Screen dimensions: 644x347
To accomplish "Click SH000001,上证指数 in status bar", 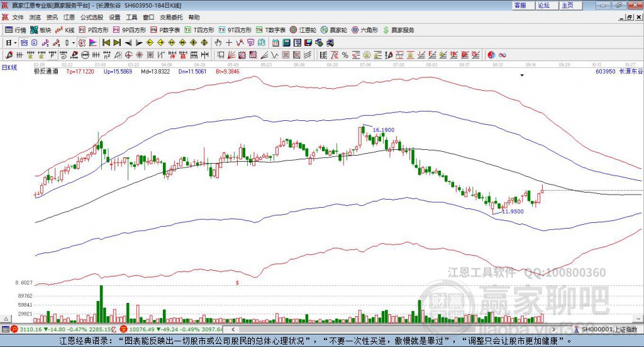I will (x=609, y=329).
